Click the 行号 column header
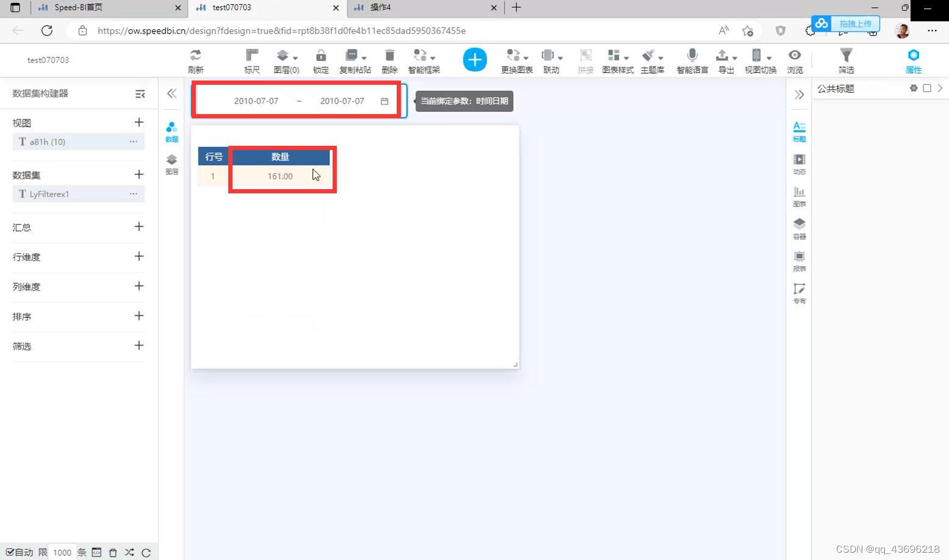 [x=214, y=157]
